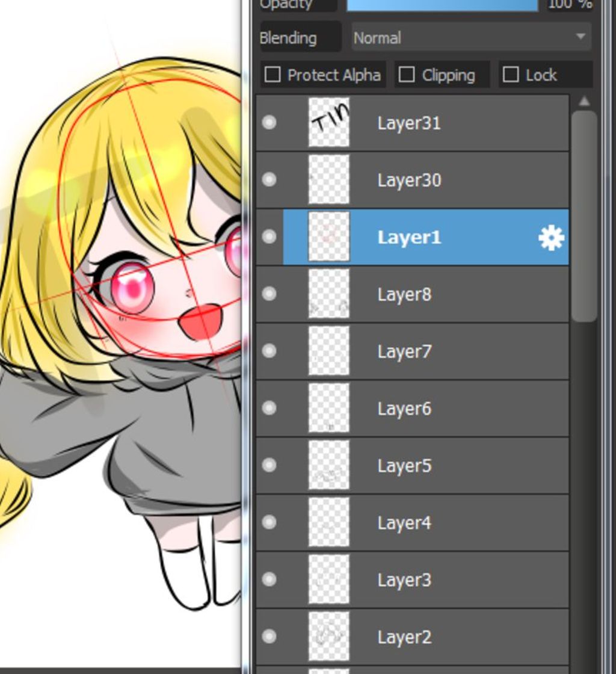Hide Layer31 visibility dot
The image size is (616, 674).
pyautogui.click(x=269, y=123)
